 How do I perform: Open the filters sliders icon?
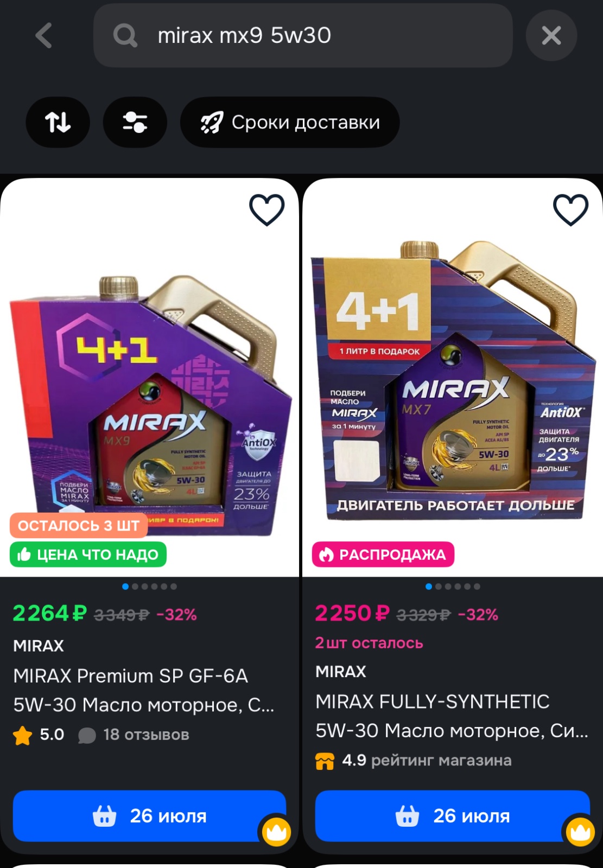[x=135, y=122]
